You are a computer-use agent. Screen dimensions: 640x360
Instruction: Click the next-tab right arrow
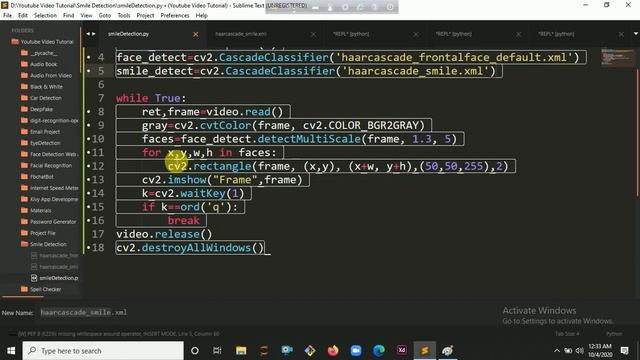pyautogui.click(x=93, y=34)
